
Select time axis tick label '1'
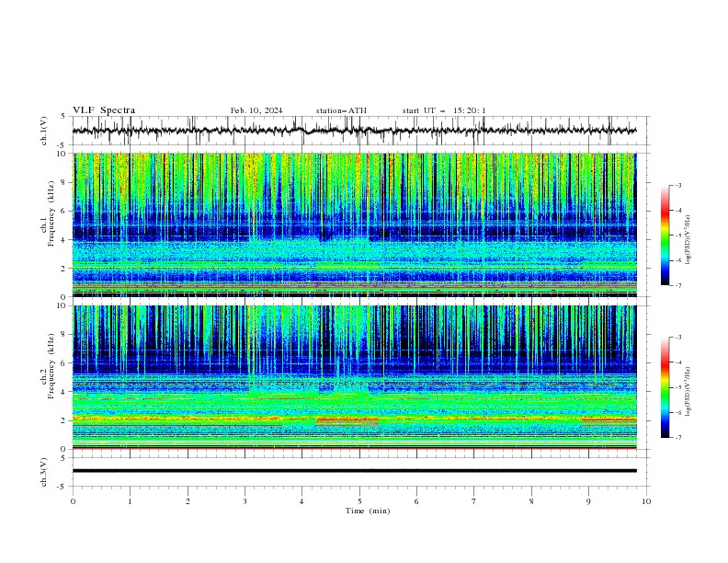[131, 501]
